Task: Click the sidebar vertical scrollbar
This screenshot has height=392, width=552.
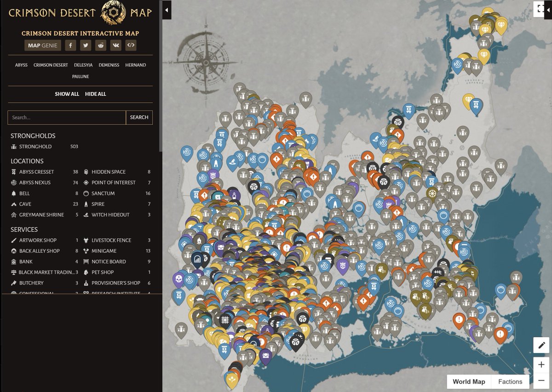Action: (x=161, y=76)
